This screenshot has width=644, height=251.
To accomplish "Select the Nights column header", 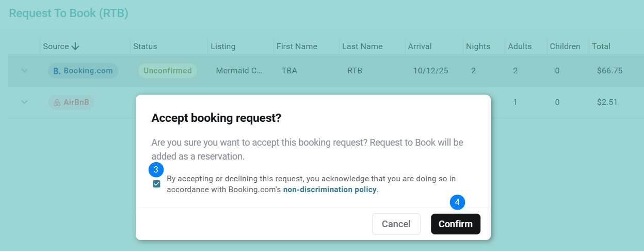I will [x=478, y=46].
